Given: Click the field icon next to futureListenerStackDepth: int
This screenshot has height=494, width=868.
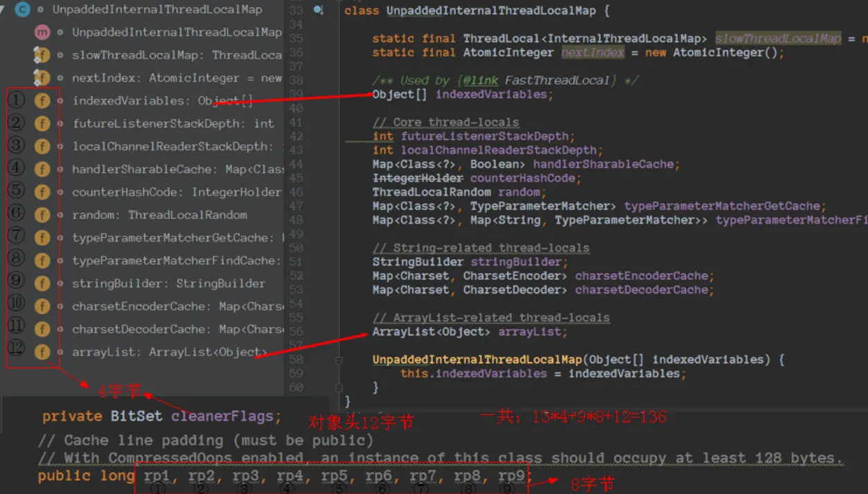Looking at the screenshot, I should point(42,123).
